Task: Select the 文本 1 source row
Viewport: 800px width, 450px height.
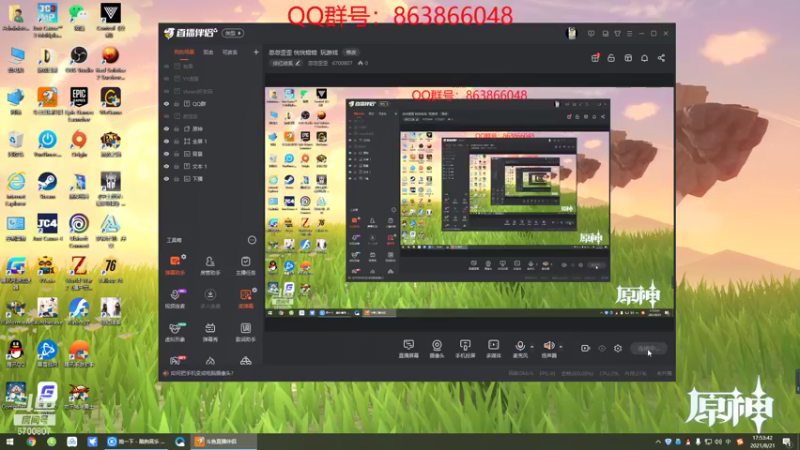Action: coord(212,166)
